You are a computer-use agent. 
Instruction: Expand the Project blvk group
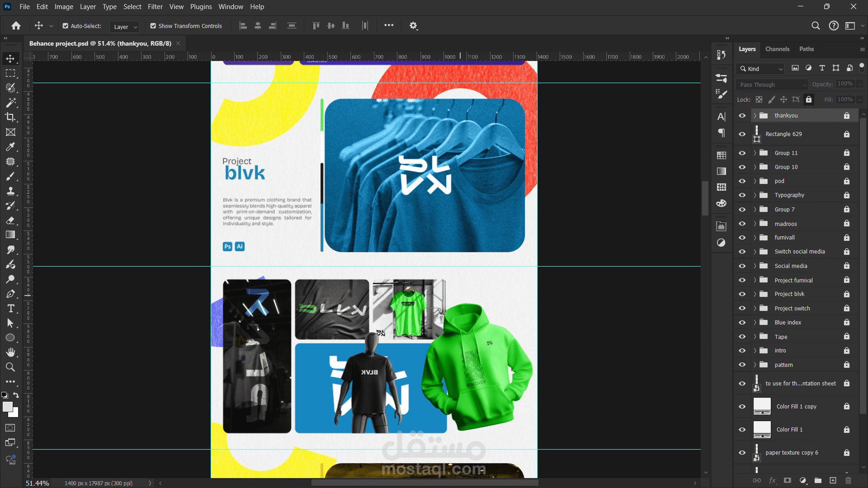(755, 294)
